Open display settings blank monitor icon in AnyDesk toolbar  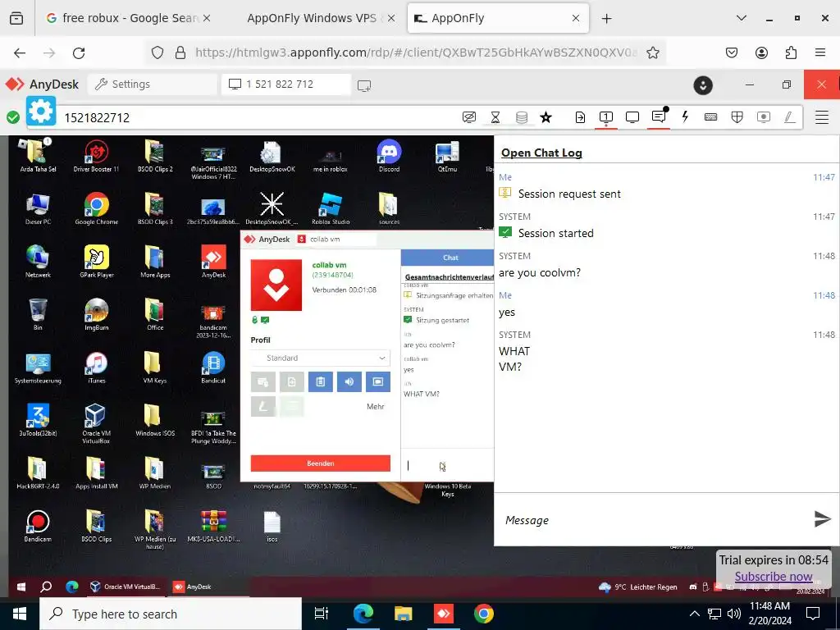pyautogui.click(x=632, y=117)
